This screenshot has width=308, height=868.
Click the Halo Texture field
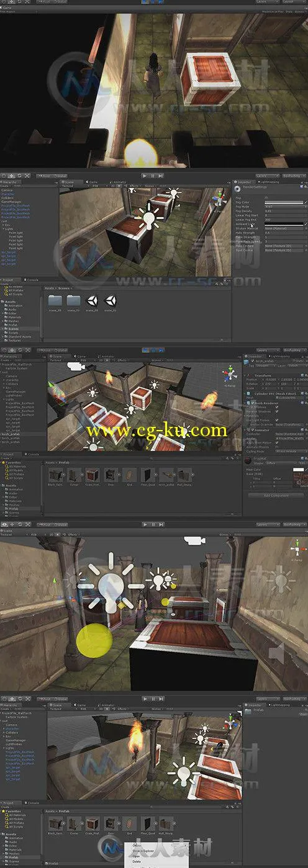click(286, 246)
